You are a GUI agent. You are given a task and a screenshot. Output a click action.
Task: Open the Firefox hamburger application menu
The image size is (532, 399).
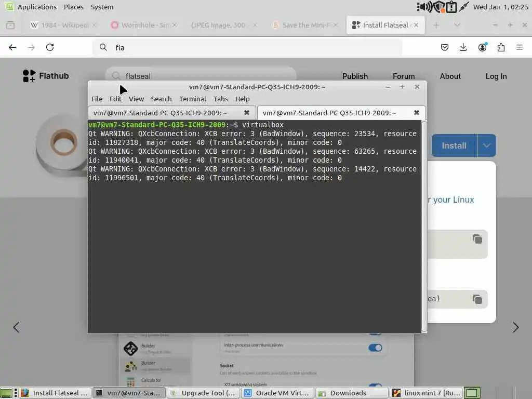coord(520,47)
